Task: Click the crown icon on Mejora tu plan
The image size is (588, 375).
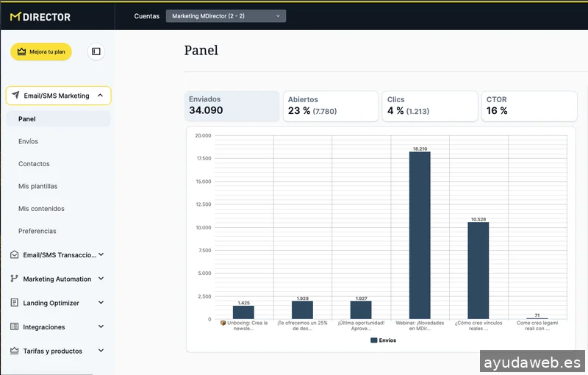Action: tap(21, 51)
